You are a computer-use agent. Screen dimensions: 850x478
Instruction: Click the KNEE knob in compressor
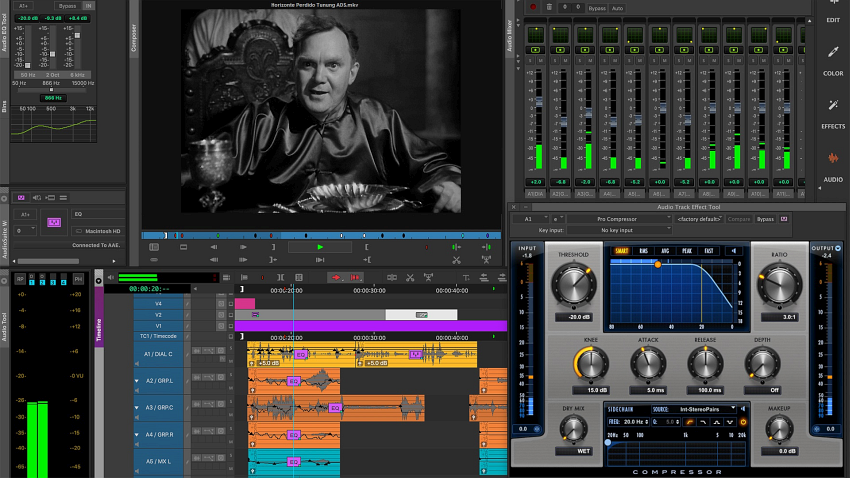(590, 364)
